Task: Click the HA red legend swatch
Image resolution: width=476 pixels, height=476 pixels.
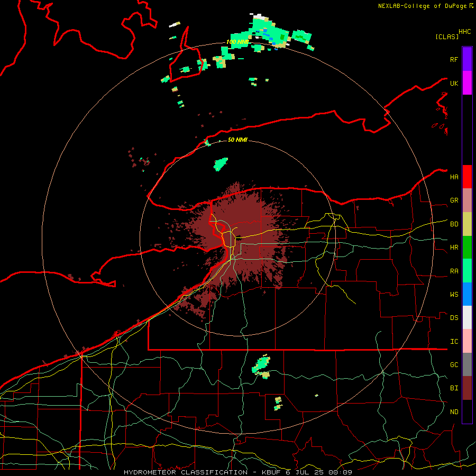Action: (467, 177)
